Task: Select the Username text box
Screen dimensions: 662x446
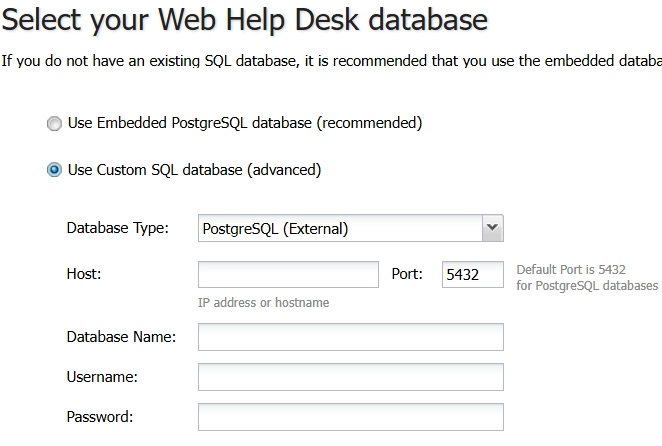Action: point(350,377)
